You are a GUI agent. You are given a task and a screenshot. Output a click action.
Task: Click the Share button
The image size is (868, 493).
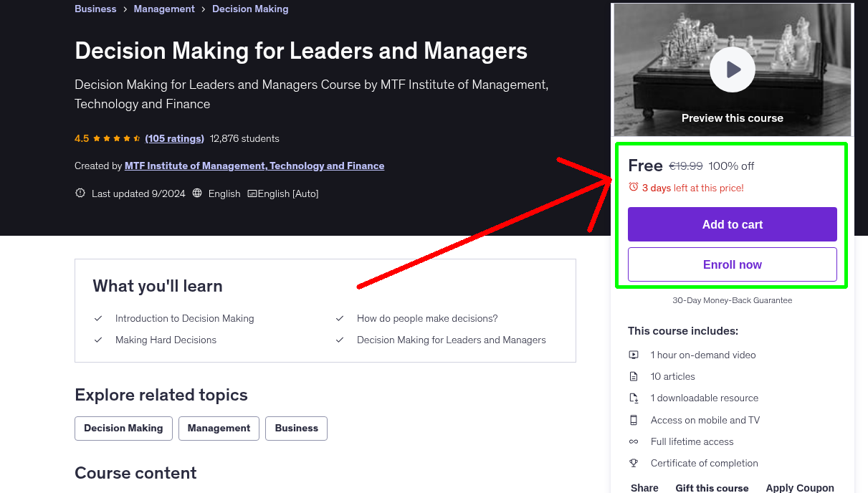pyautogui.click(x=644, y=488)
